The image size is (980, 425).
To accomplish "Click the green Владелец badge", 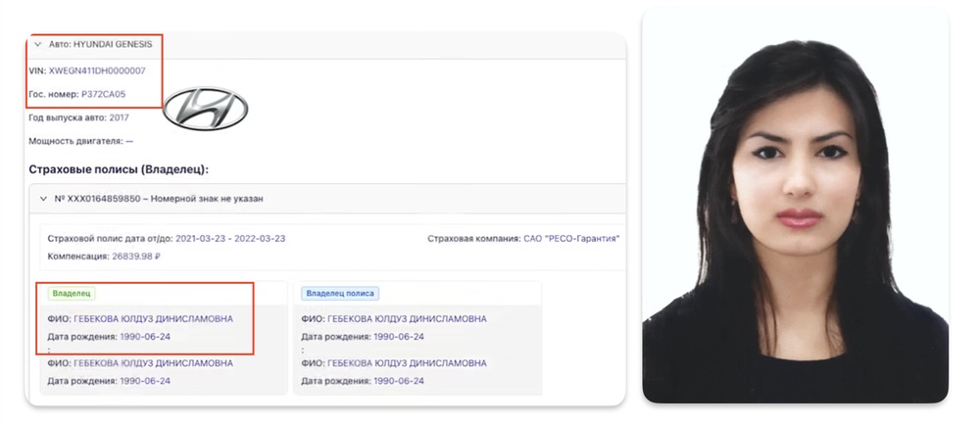I will tap(72, 293).
